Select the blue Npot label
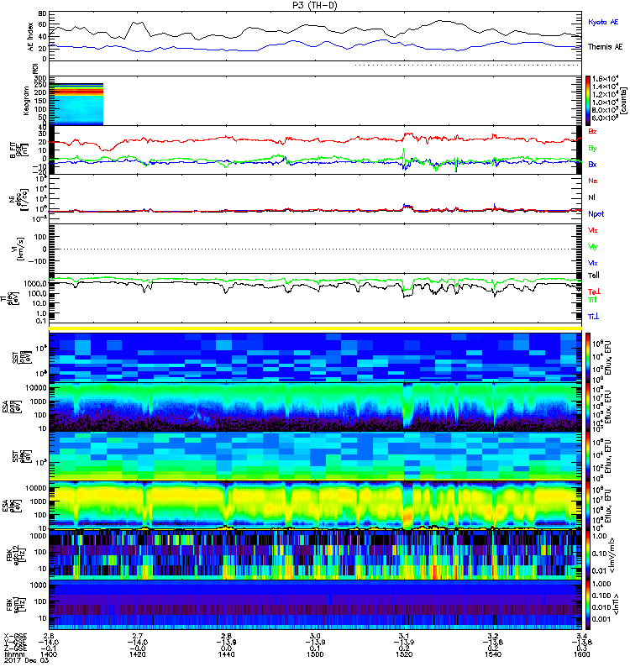Screen dimensions: 630x672 596,214
